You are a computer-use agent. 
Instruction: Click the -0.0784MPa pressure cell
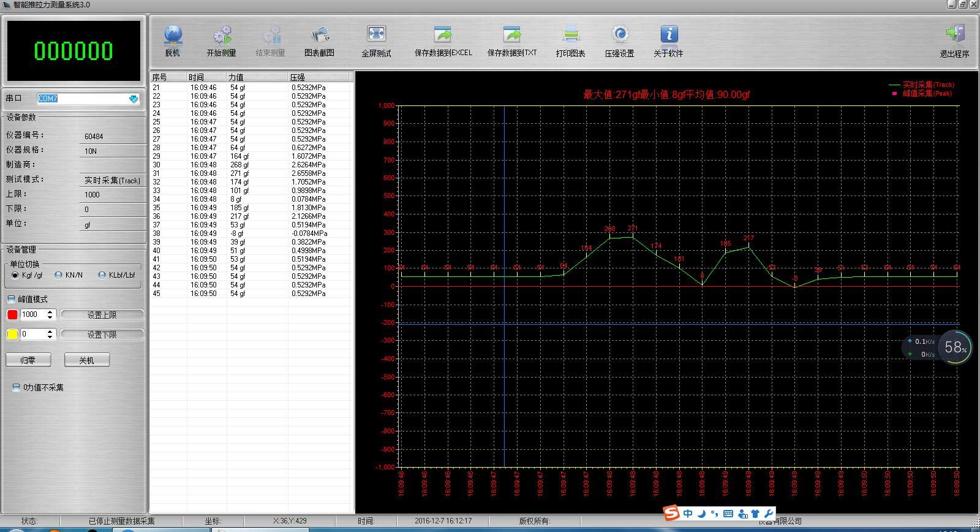click(309, 234)
